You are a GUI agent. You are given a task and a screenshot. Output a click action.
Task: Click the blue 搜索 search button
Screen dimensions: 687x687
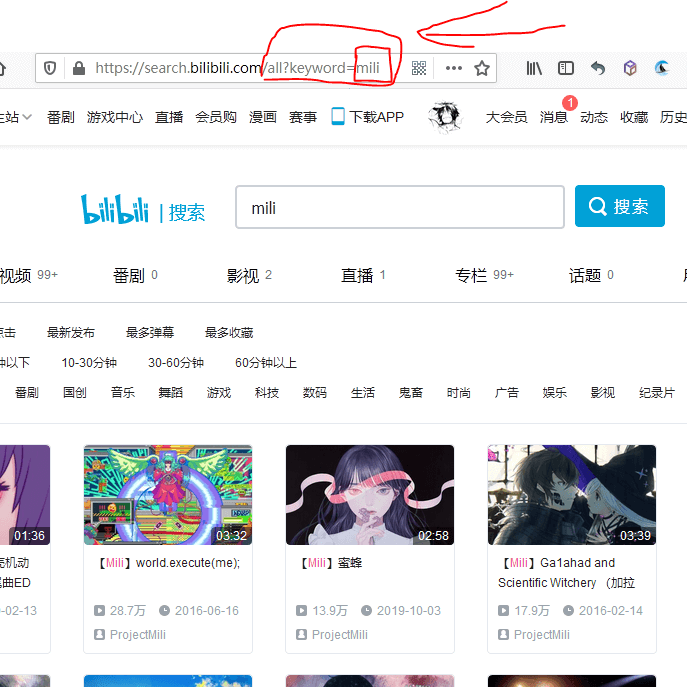(620, 206)
